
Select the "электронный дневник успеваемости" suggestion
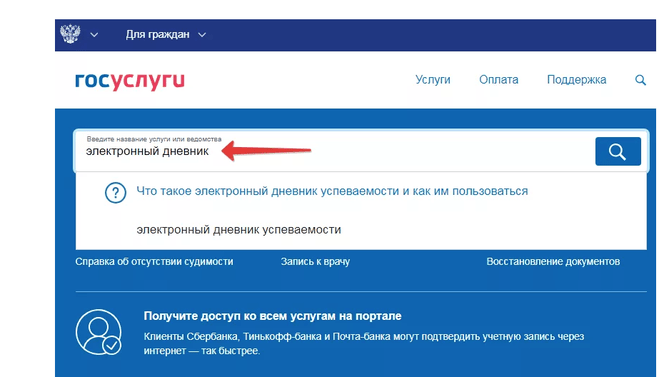click(x=238, y=230)
